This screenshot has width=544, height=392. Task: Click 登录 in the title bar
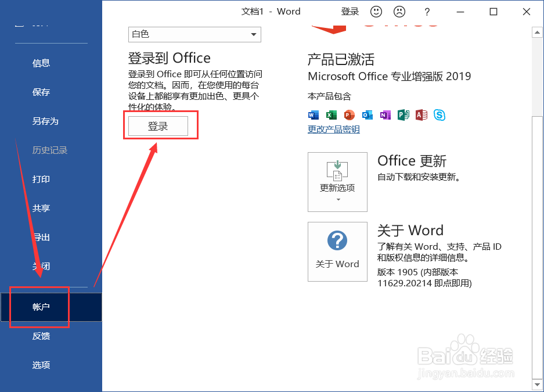(x=350, y=12)
